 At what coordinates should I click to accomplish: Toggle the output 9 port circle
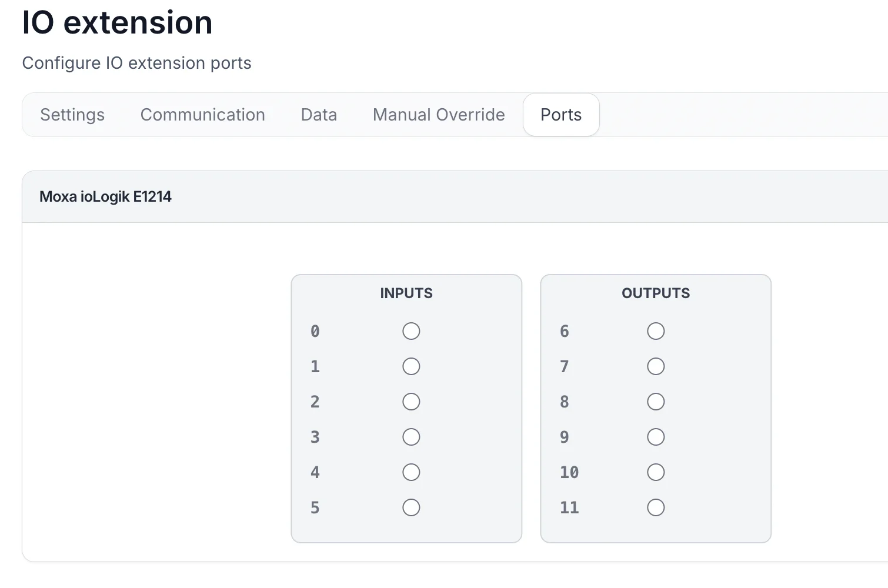[x=656, y=437]
